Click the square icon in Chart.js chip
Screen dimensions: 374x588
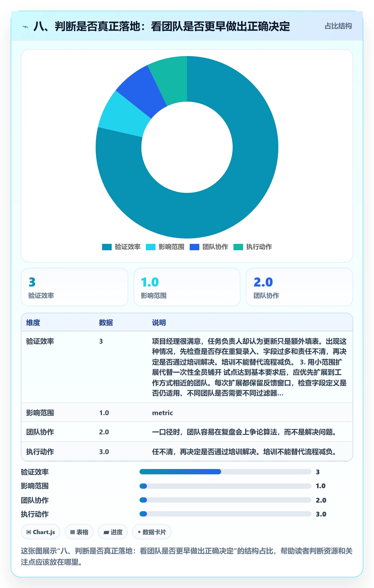click(29, 532)
